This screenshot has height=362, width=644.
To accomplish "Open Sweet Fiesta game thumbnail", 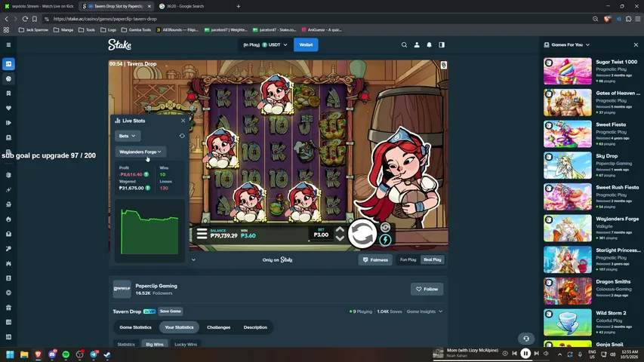I will (568, 133).
